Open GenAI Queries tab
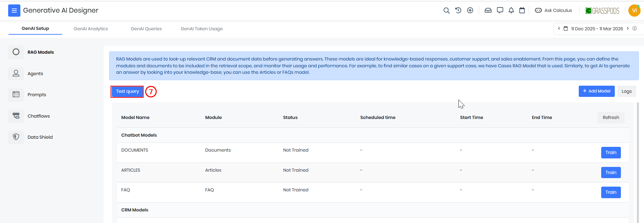 [x=146, y=29]
